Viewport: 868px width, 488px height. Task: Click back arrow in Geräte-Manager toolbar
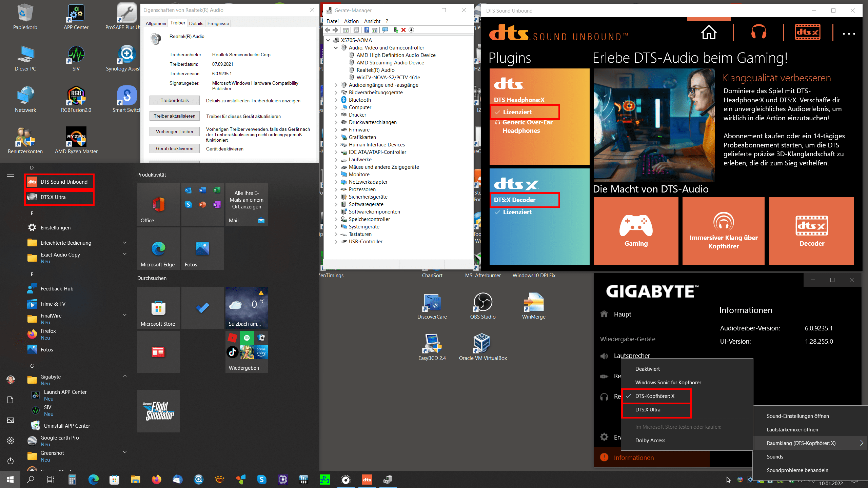pyautogui.click(x=328, y=30)
